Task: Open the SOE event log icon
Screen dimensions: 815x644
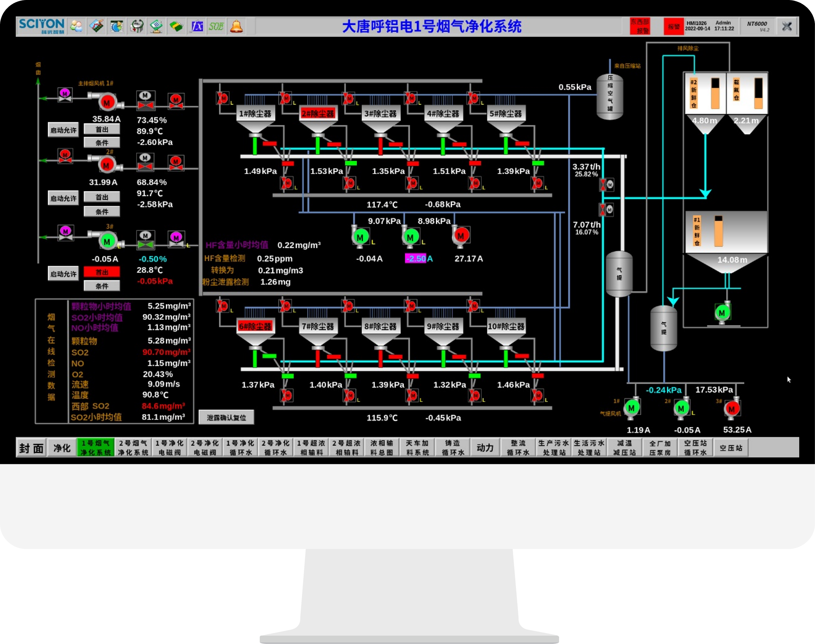Action: click(x=216, y=26)
